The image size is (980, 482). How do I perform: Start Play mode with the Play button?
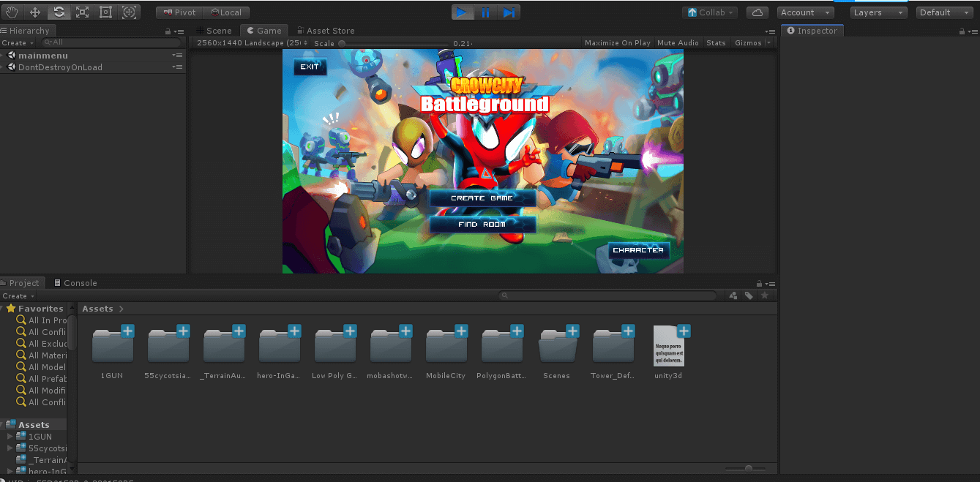click(x=462, y=12)
